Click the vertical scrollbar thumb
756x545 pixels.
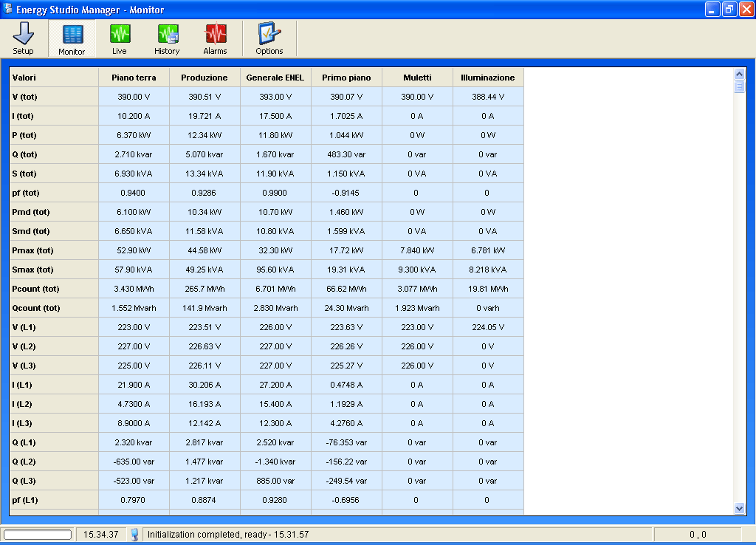(x=740, y=86)
